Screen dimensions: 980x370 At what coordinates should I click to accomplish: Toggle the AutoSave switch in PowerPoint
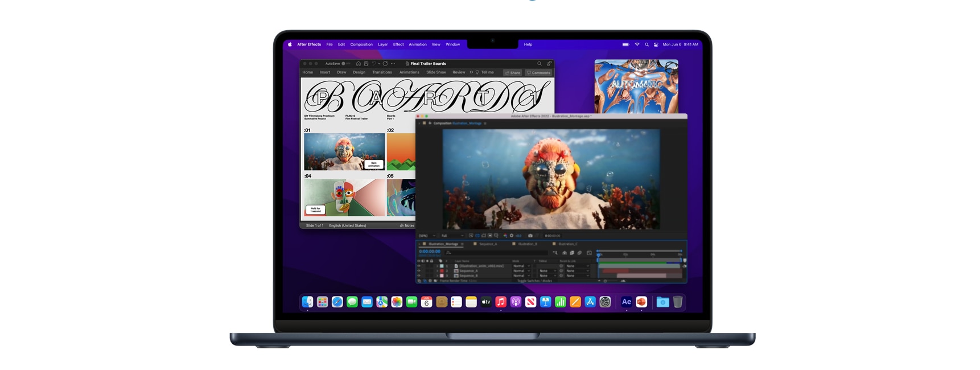click(346, 64)
